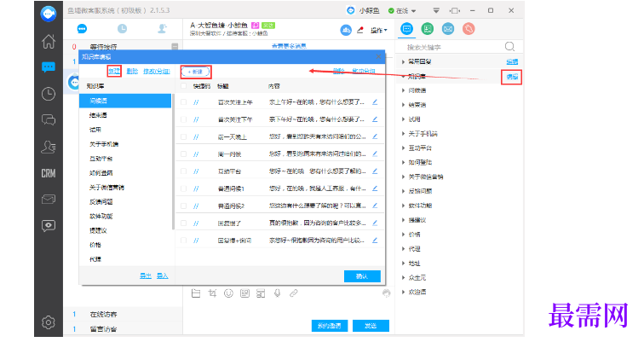Open the history clock icon in the sidebar
The width and height of the screenshot is (644, 342).
point(49,94)
